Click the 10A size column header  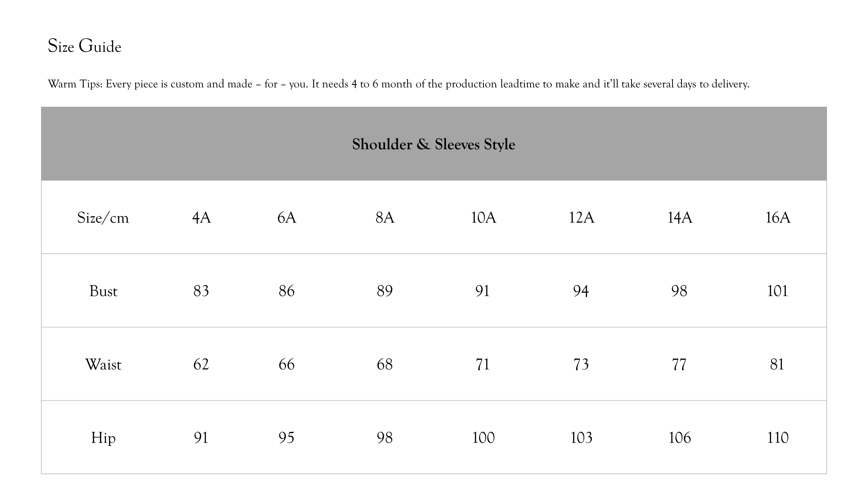(483, 218)
